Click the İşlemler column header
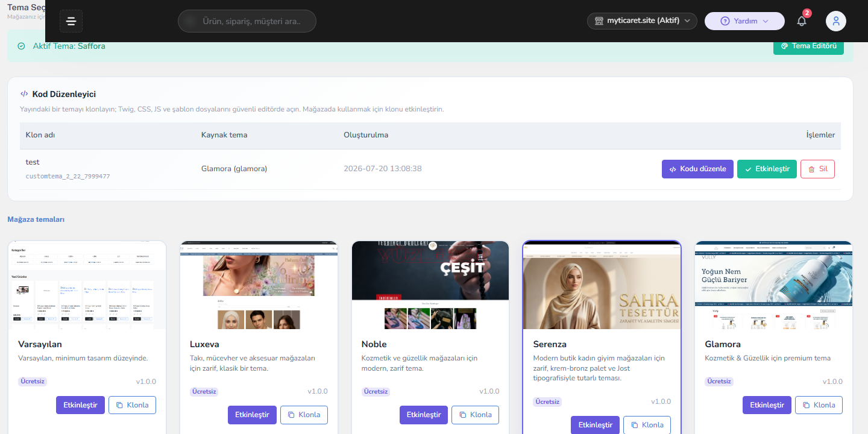 (x=820, y=135)
